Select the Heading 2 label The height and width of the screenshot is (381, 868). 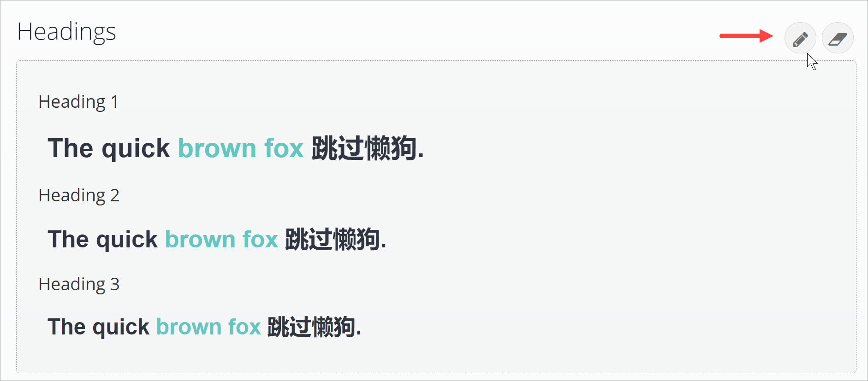79,195
